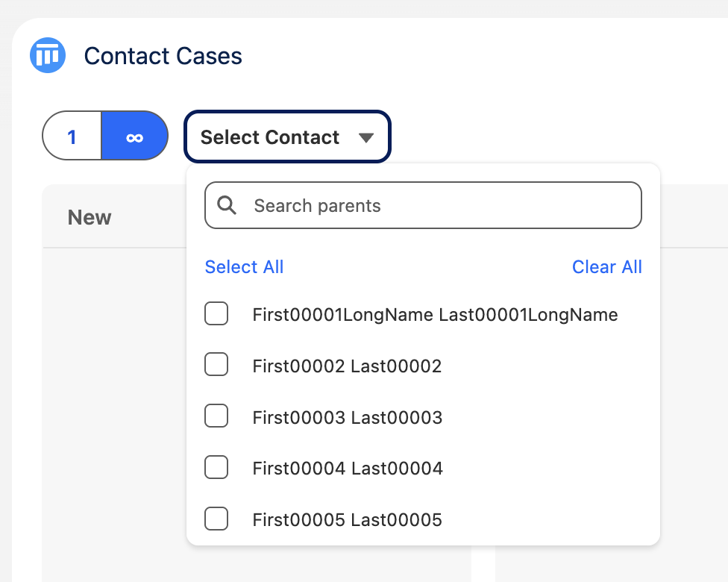Switch to single-select mode '1'
Viewport: 728px width, 582px height.
click(72, 137)
